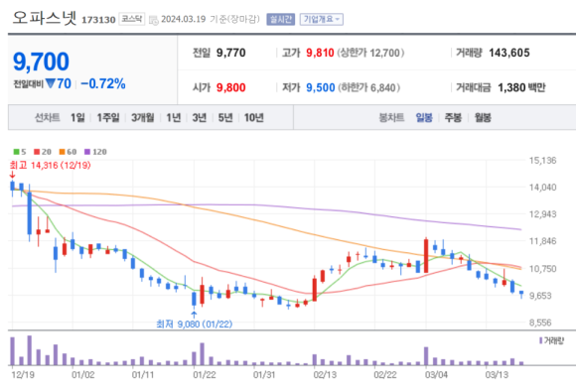Select the 1년 line chart period
Screen dimensions: 576x392
pos(174,117)
